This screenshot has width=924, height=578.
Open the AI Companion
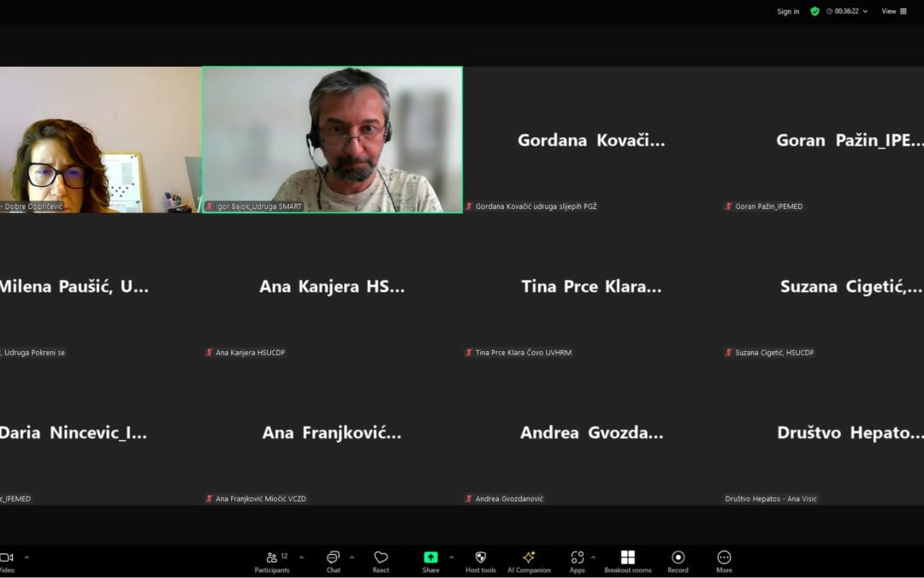pyautogui.click(x=529, y=562)
